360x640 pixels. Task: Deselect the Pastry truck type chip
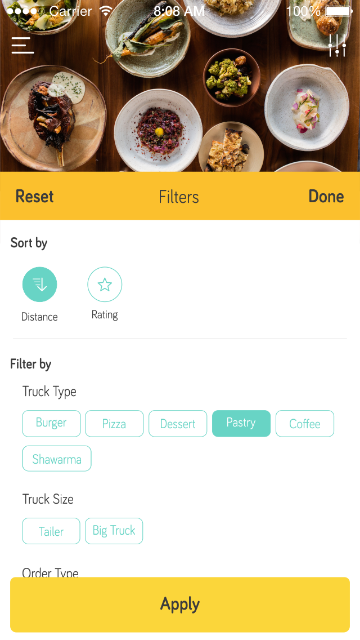241,423
